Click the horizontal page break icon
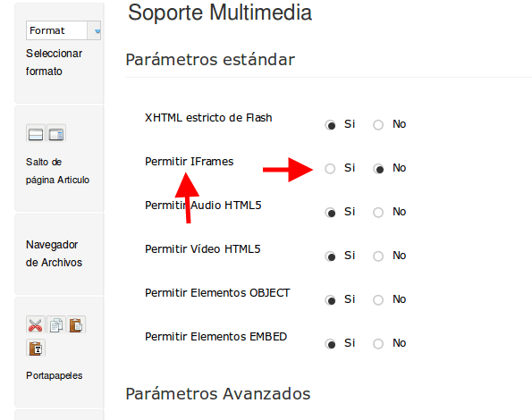The image size is (532, 420). [36, 134]
